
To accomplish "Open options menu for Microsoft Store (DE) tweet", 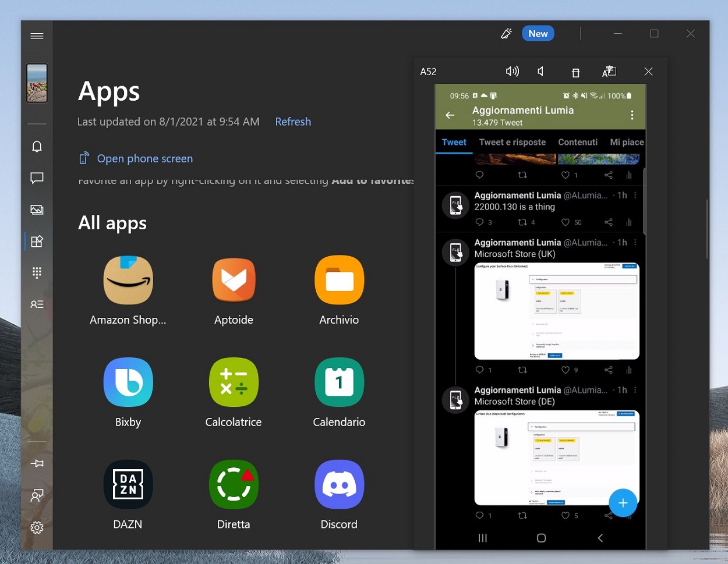I will click(x=635, y=390).
